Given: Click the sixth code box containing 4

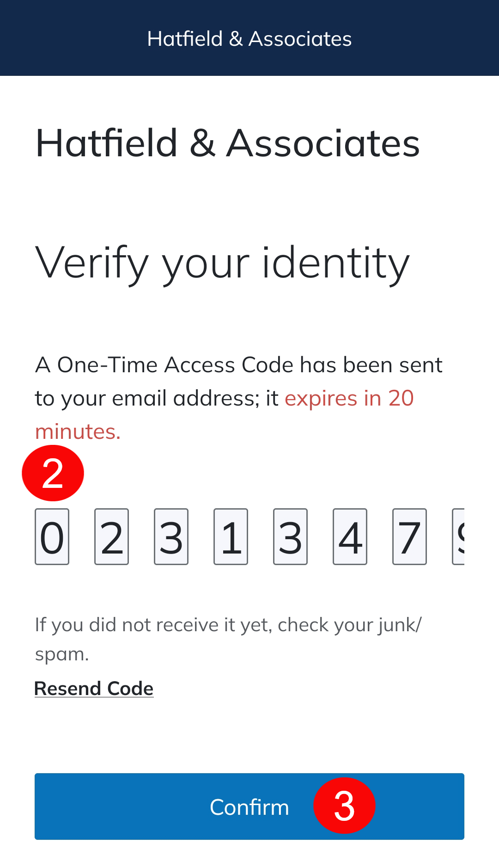Looking at the screenshot, I should pyautogui.click(x=350, y=537).
